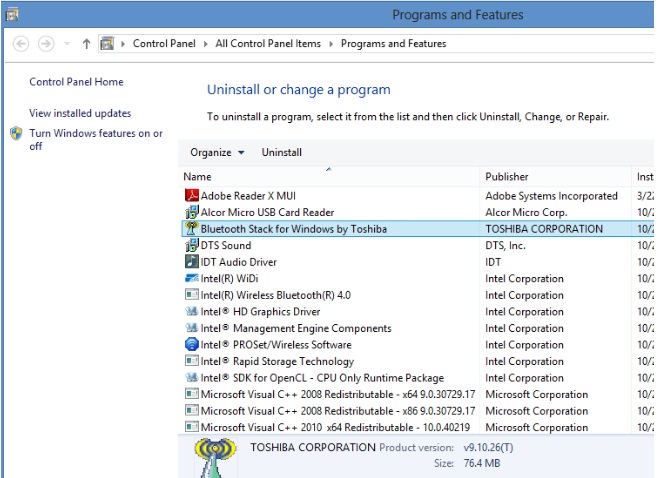
Task: Click All Control Panel Items breadcrumb
Action: click(268, 44)
